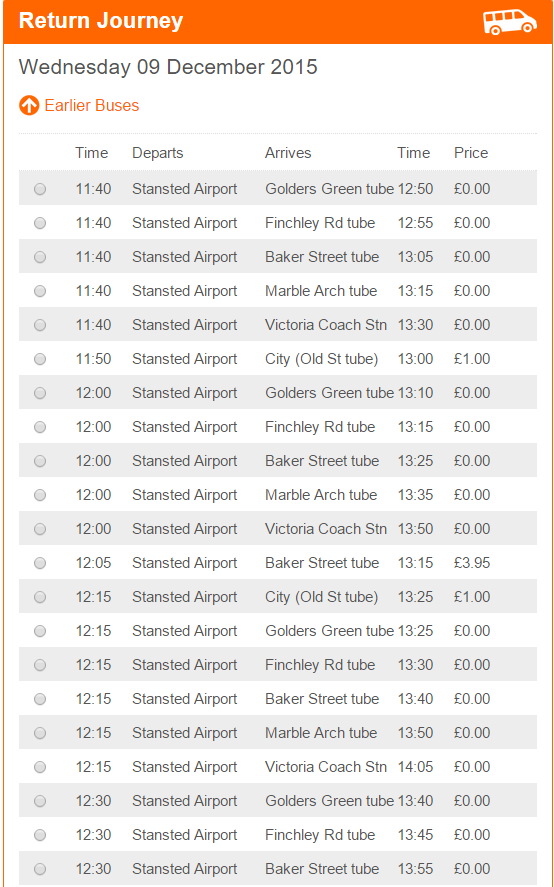Pick 12:30 bus to Golders Green tube
The width and height of the screenshot is (554, 887).
(x=40, y=801)
